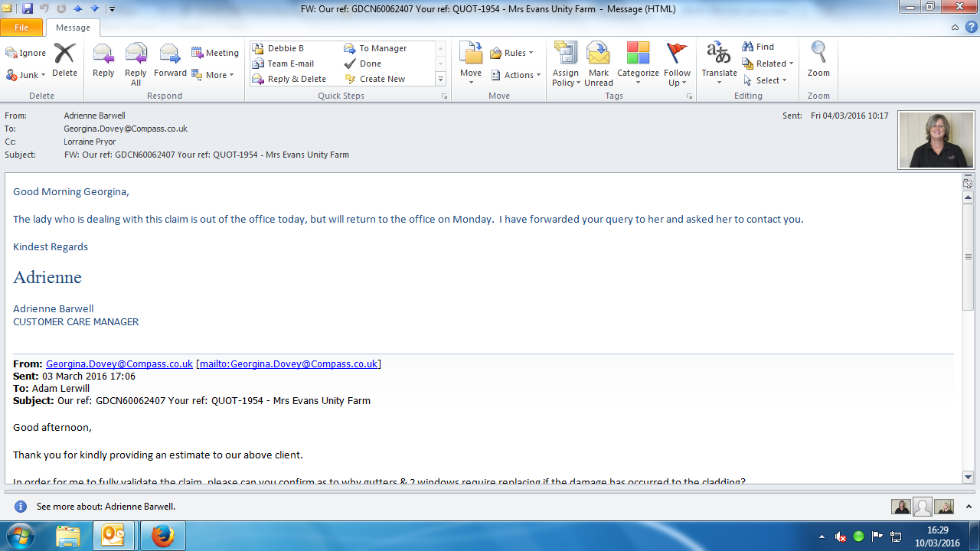Image resolution: width=980 pixels, height=551 pixels.
Task: Open Windows Explorer from the taskbar
Action: [67, 536]
